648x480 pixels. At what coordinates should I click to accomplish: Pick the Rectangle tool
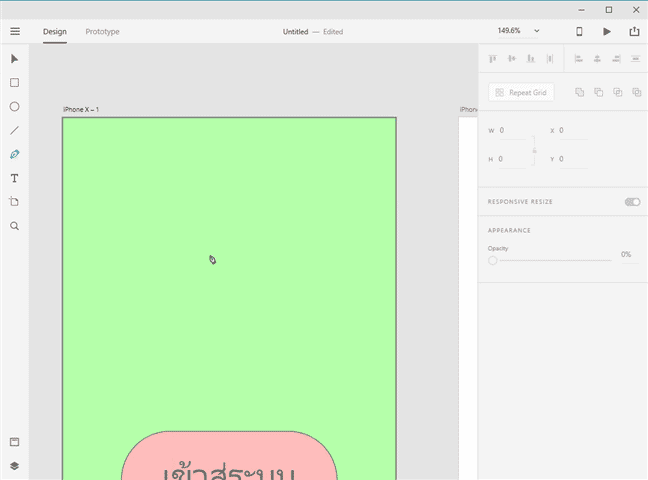(x=14, y=83)
